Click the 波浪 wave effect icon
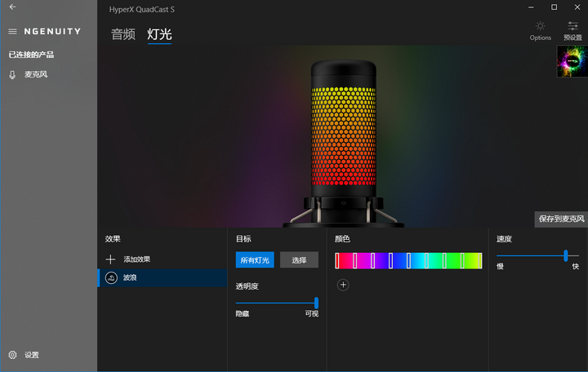This screenshot has height=372, width=588. coord(111,277)
